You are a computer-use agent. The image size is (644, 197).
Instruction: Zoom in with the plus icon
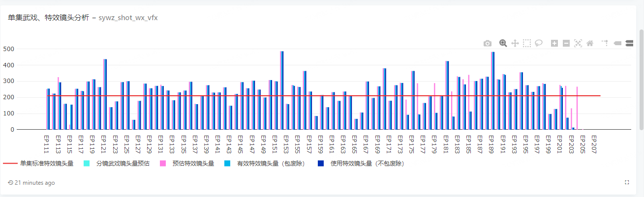pos(554,43)
